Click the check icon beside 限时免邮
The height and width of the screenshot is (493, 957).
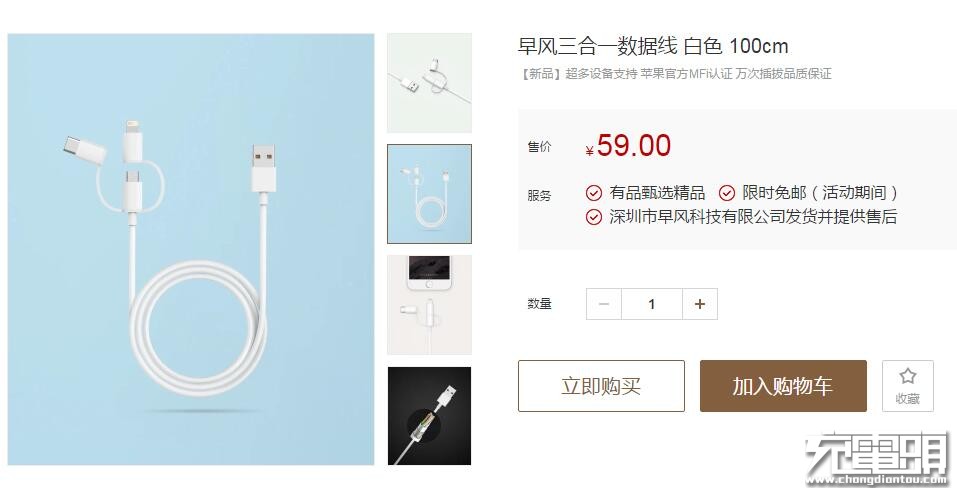click(x=727, y=193)
